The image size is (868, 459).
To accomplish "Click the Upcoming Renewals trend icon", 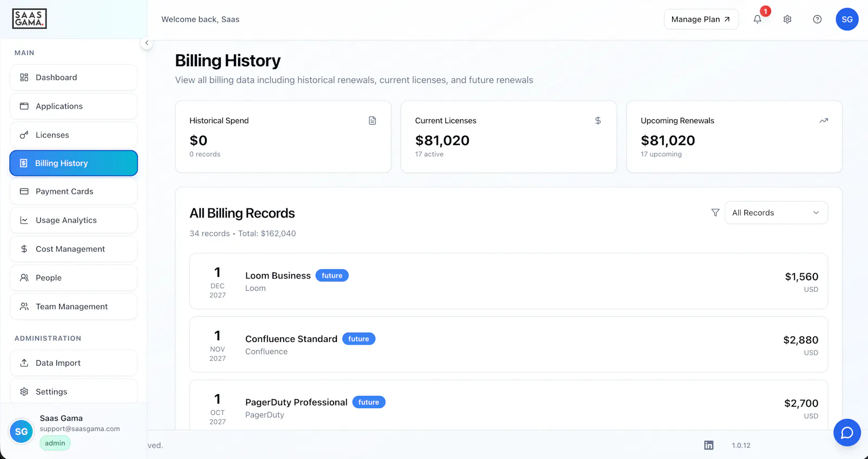I will [x=824, y=120].
